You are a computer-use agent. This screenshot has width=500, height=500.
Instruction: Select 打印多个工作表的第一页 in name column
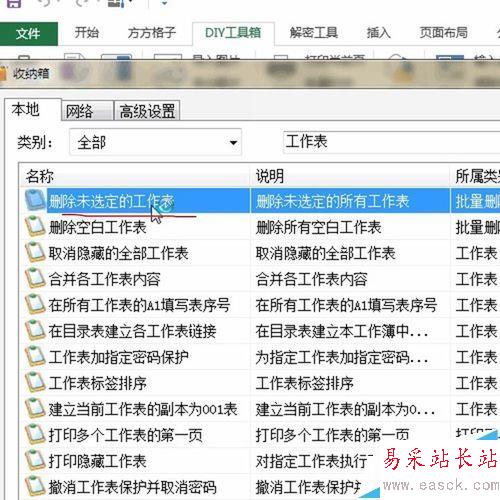click(x=125, y=435)
